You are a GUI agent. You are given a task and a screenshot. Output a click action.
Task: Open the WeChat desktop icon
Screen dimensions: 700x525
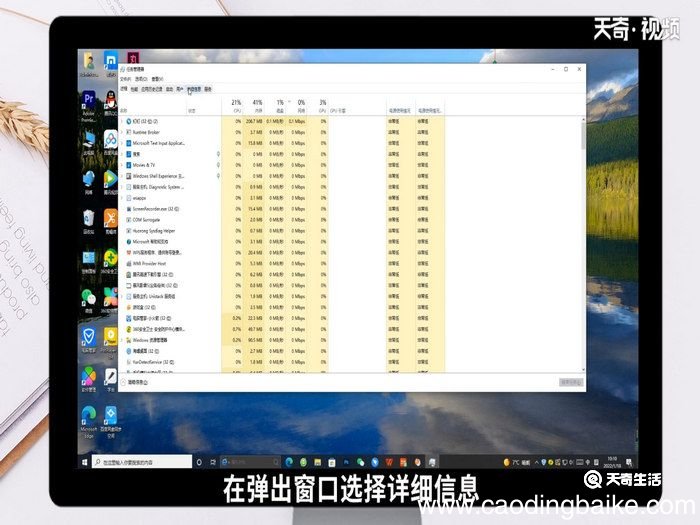point(88,300)
